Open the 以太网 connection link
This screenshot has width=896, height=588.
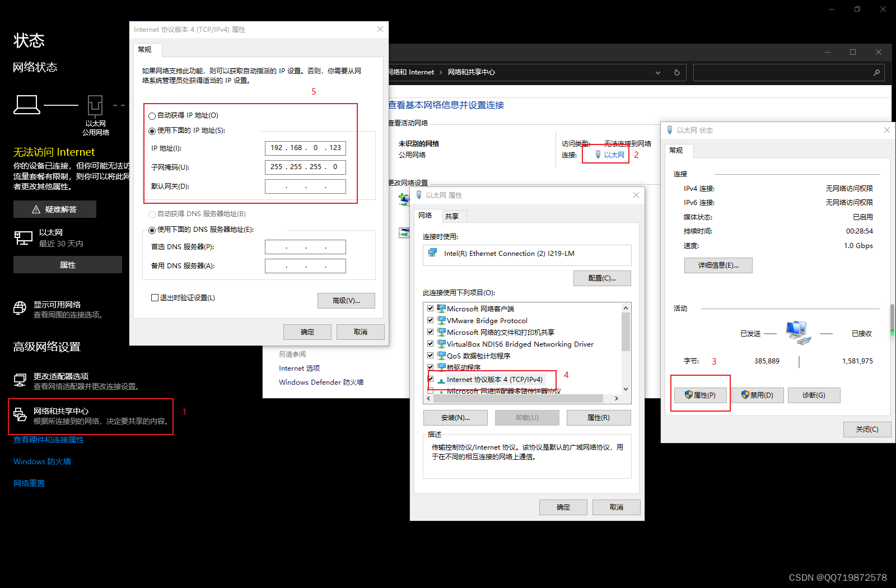(x=614, y=155)
